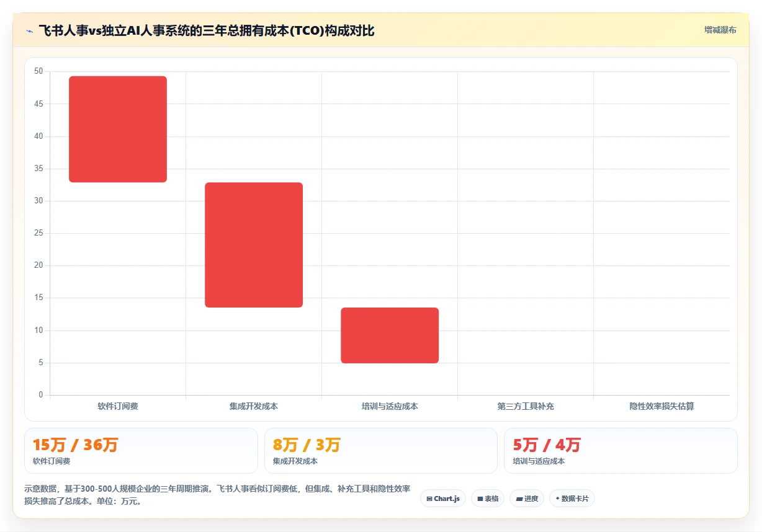Viewport: 762px width, 532px height.
Task: Click the y-axis value 50
Action: coord(38,71)
